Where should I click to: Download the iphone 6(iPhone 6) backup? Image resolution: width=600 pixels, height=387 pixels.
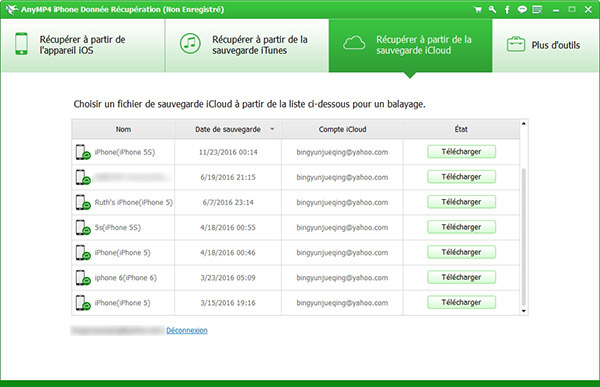click(x=461, y=277)
